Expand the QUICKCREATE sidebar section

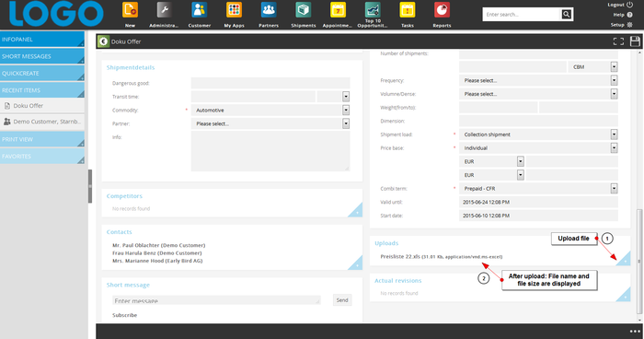42,73
